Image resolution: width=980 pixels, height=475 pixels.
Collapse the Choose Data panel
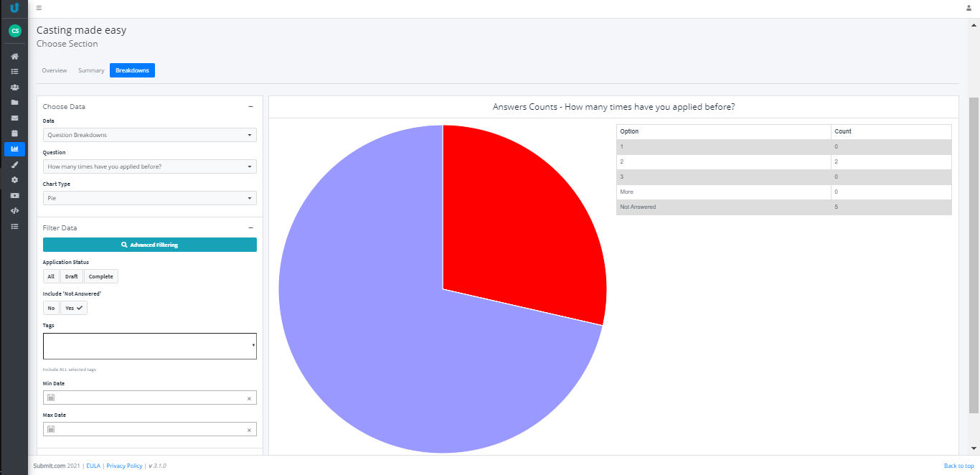coord(250,106)
